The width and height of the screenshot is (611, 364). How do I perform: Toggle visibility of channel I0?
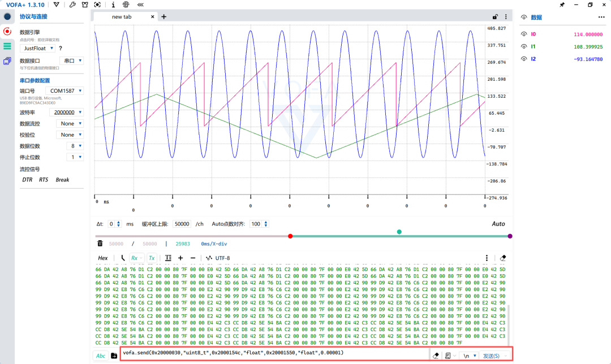click(x=523, y=34)
